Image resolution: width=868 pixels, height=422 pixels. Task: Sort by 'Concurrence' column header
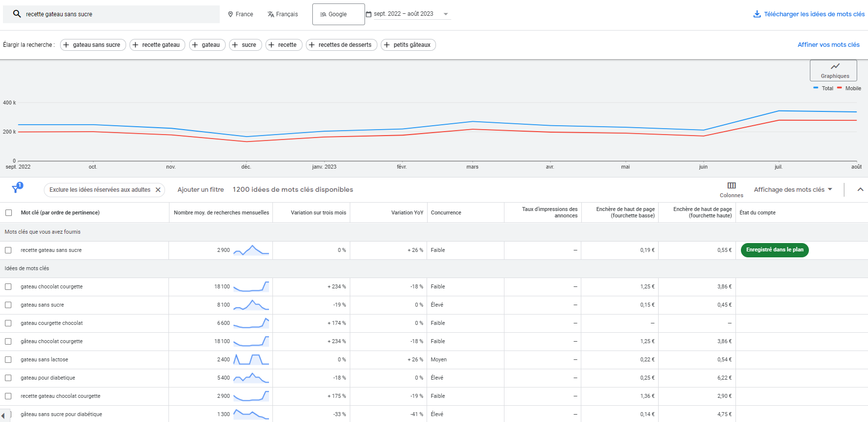coord(446,213)
